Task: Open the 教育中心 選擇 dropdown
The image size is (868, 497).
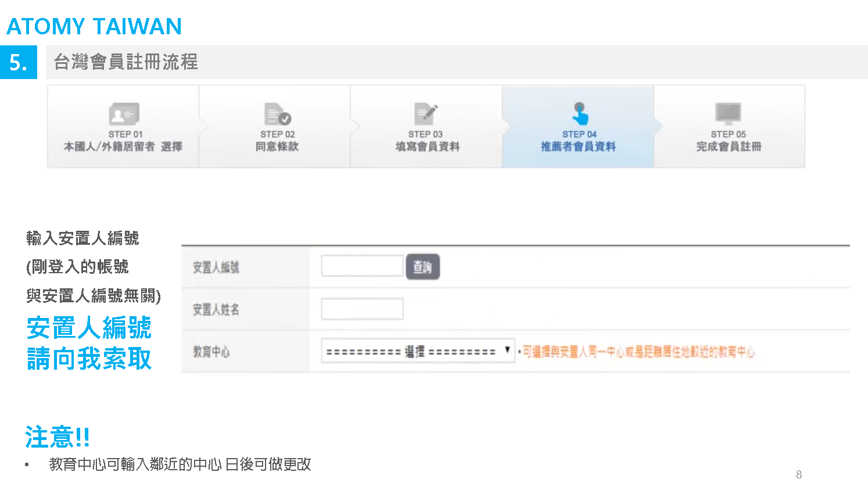Action: coord(418,351)
